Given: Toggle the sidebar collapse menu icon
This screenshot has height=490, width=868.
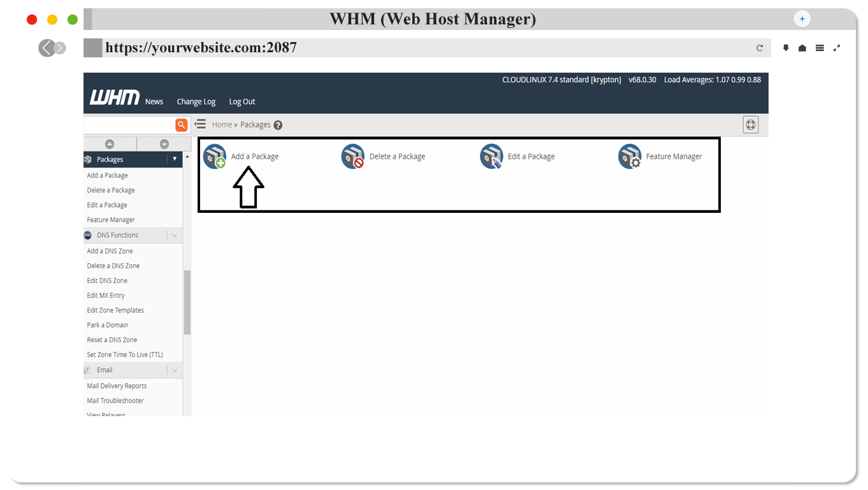Looking at the screenshot, I should point(200,124).
